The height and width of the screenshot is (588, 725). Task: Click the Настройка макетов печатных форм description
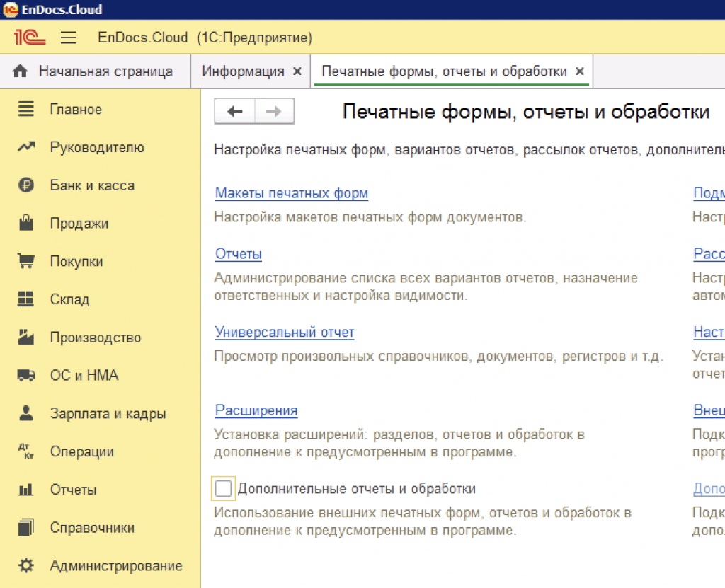(x=370, y=217)
